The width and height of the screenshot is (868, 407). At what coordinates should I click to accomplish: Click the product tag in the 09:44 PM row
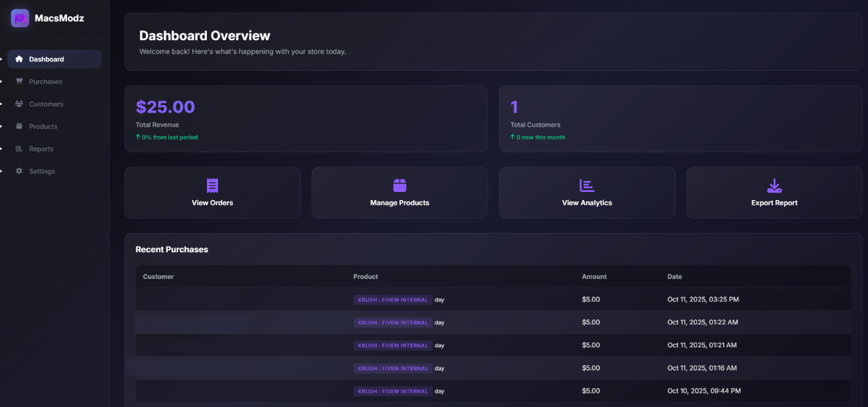[393, 391]
